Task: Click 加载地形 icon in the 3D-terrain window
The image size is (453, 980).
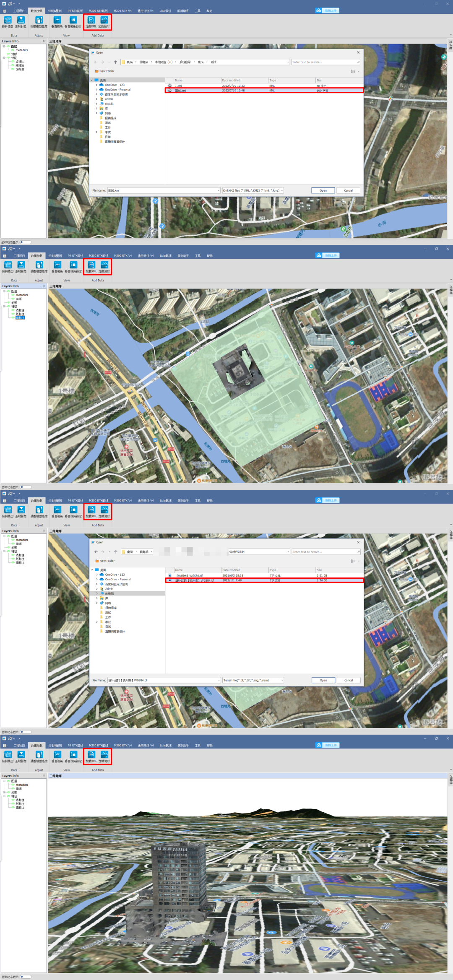Action: pyautogui.click(x=104, y=755)
